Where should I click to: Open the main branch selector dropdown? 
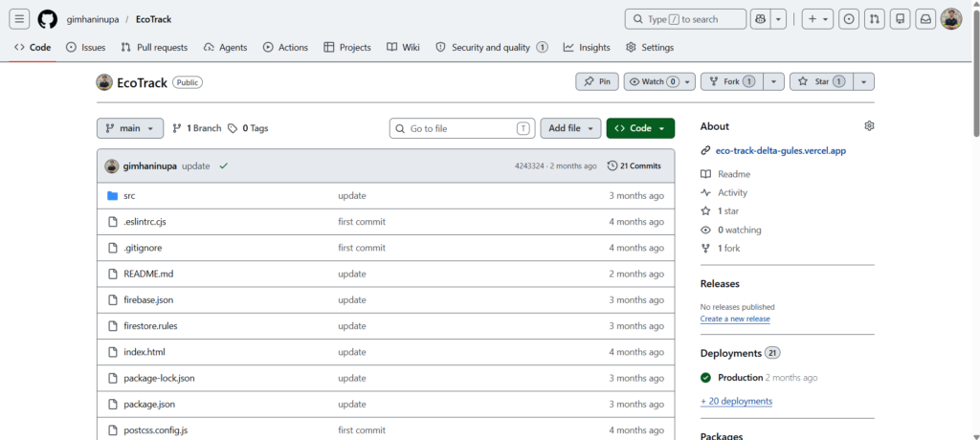coord(130,128)
